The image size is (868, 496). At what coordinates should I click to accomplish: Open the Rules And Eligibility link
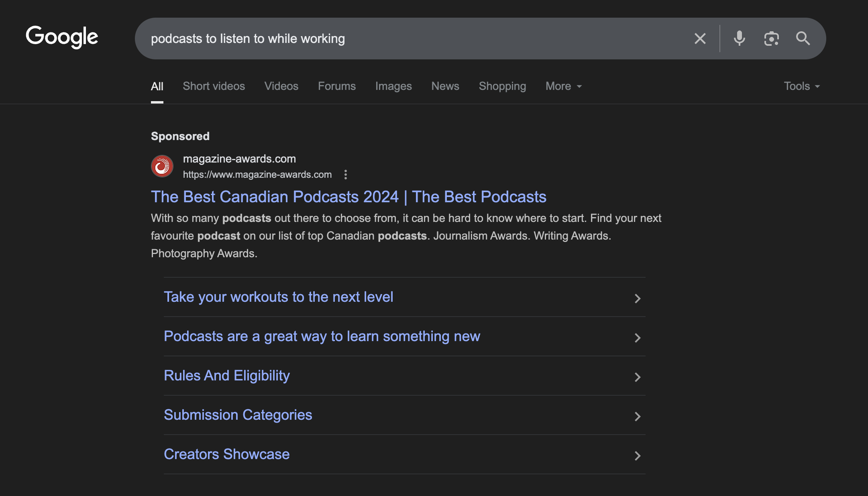pos(227,376)
